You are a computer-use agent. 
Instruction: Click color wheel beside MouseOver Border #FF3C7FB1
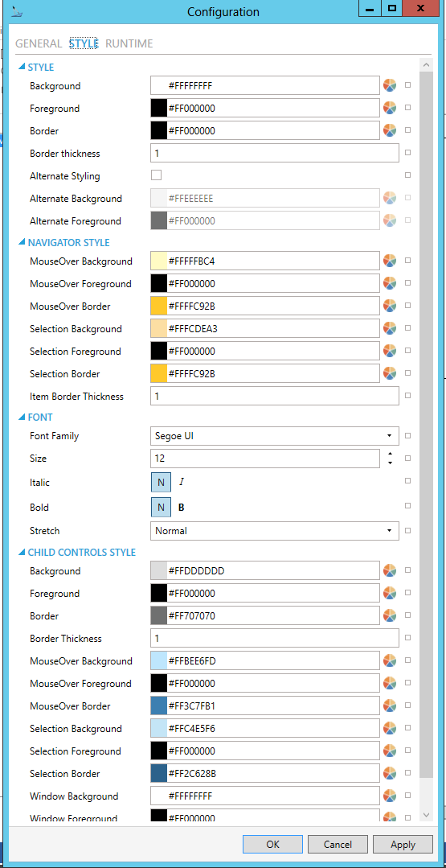[390, 706]
